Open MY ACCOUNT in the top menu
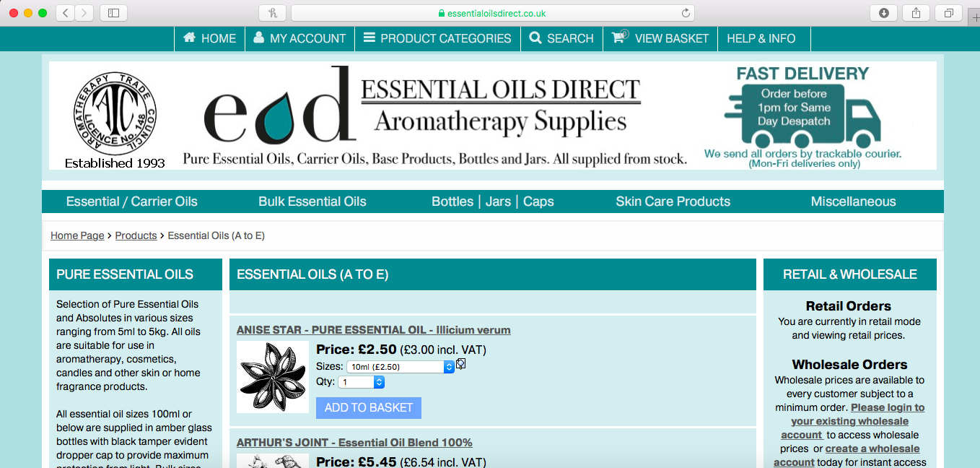This screenshot has height=468, width=980. pyautogui.click(x=299, y=38)
